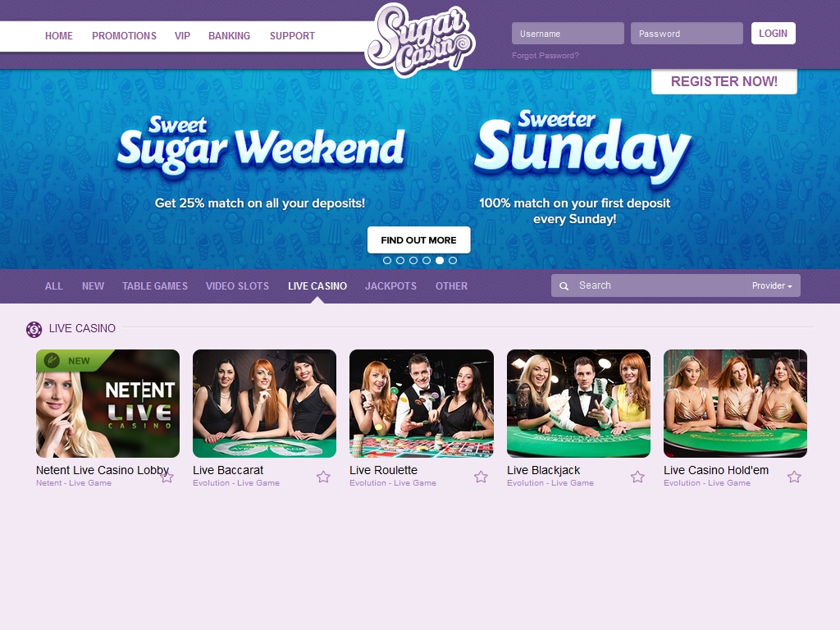The image size is (840, 630).
Task: Click the Forgot Password link
Action: point(546,56)
